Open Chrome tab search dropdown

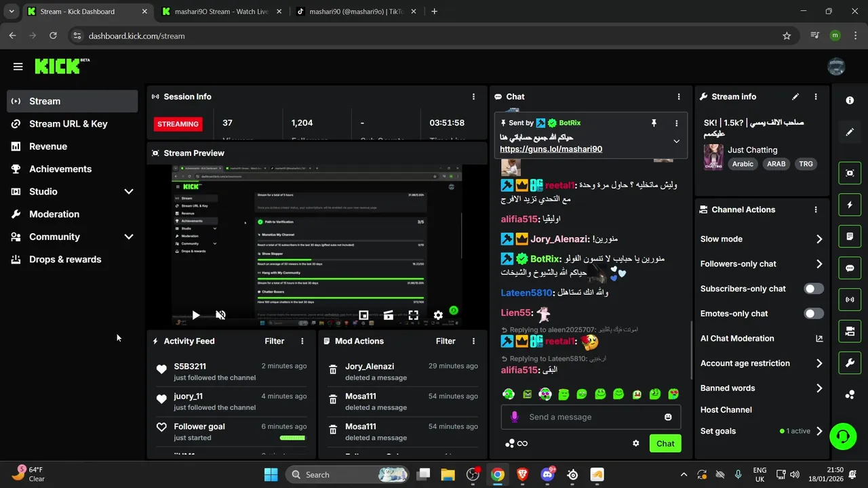point(12,12)
